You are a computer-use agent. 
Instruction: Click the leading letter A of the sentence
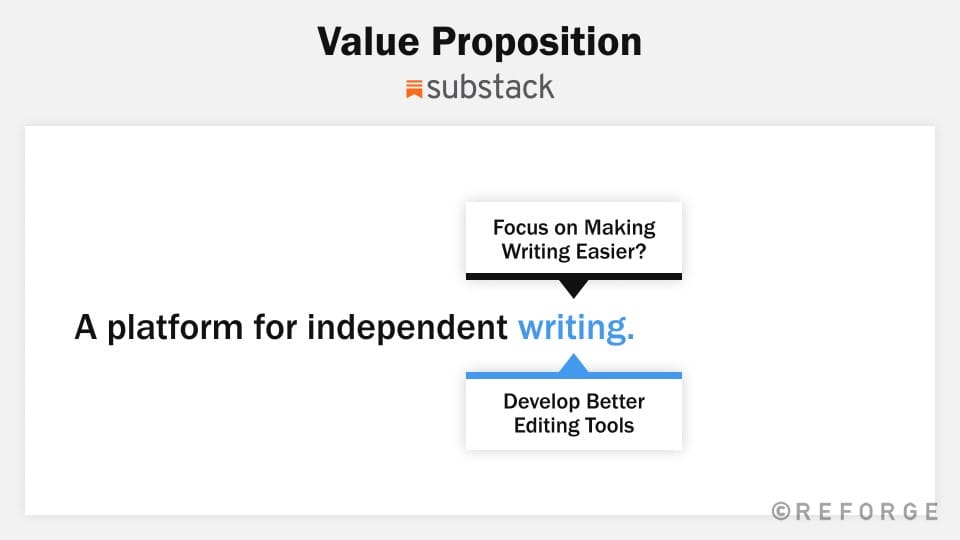pyautogui.click(x=86, y=327)
